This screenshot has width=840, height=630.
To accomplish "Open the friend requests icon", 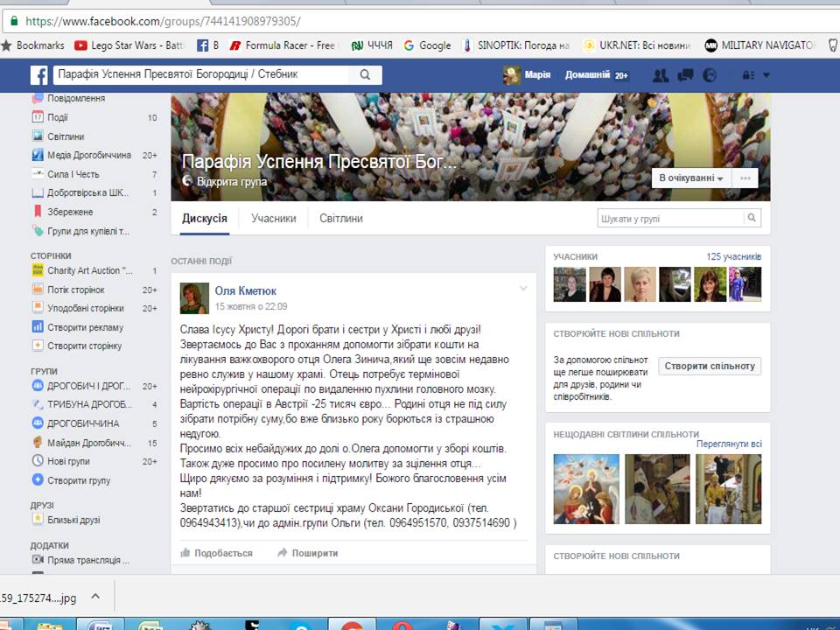I will coord(660,75).
